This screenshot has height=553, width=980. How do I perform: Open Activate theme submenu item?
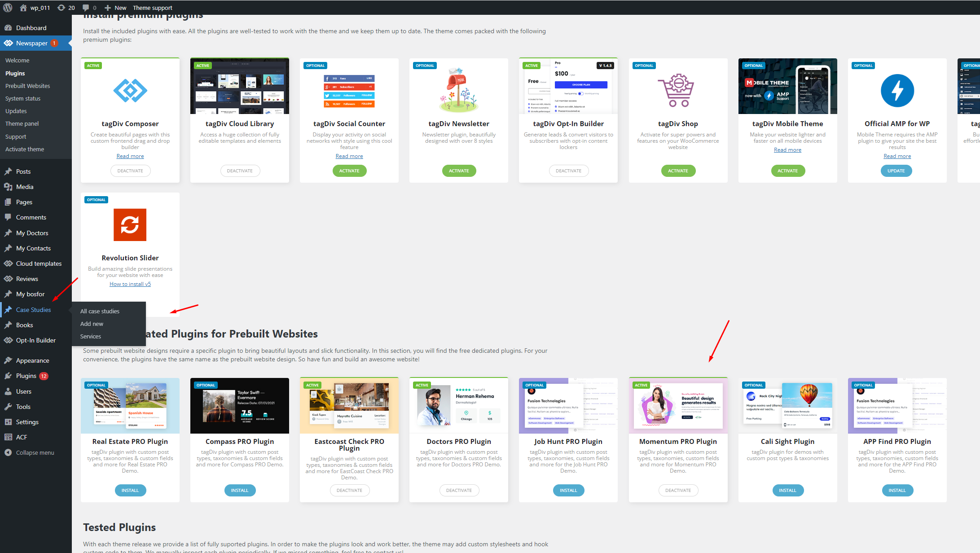coord(25,149)
